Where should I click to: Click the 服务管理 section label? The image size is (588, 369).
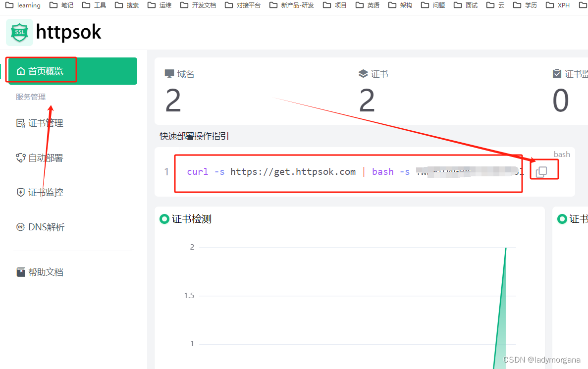click(31, 97)
